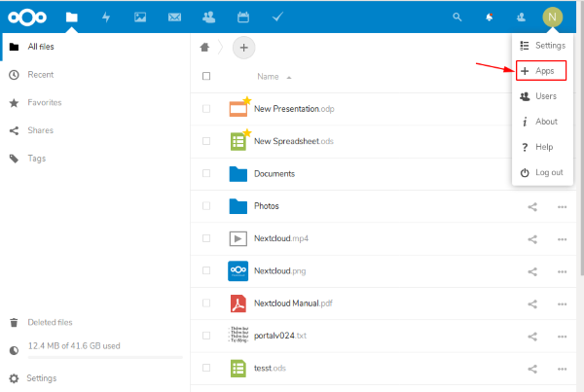Select the Documents folder checkbox
The width and height of the screenshot is (584, 392).
(206, 174)
